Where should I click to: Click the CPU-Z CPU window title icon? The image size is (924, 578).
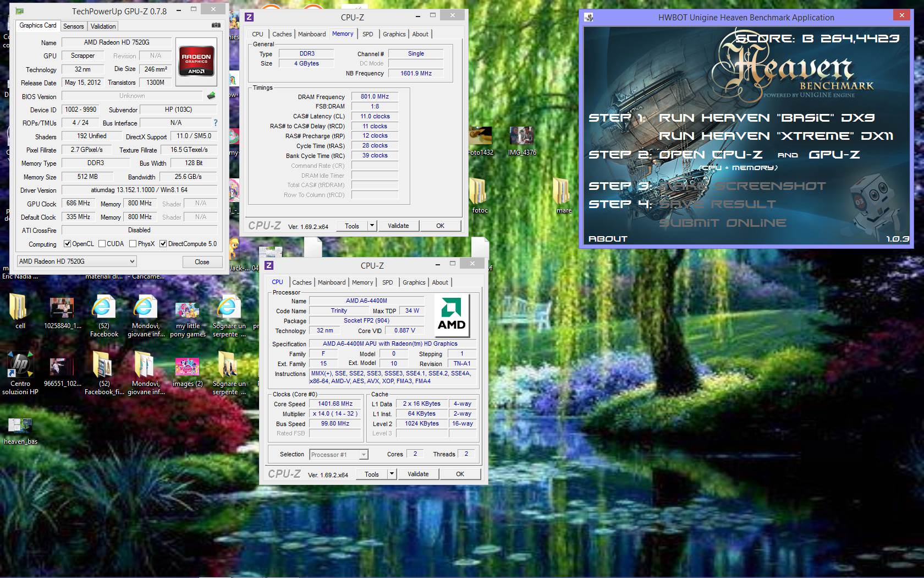point(269,265)
